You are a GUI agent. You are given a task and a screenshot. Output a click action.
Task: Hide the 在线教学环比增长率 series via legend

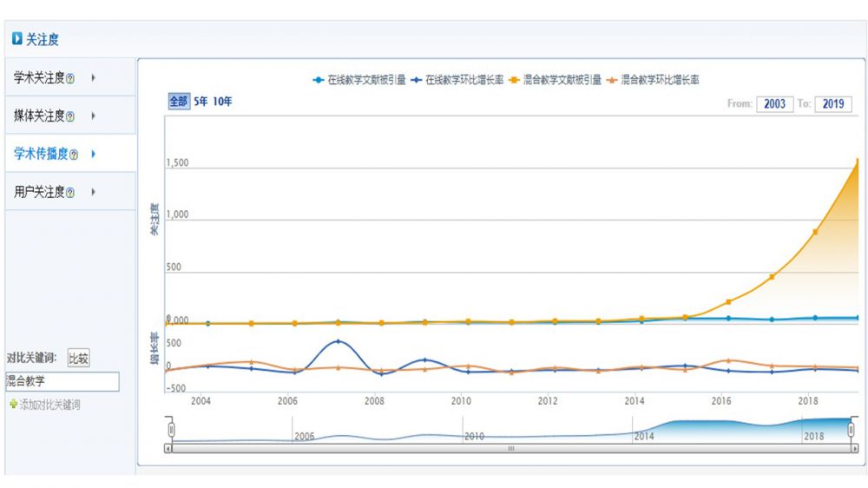pos(458,80)
